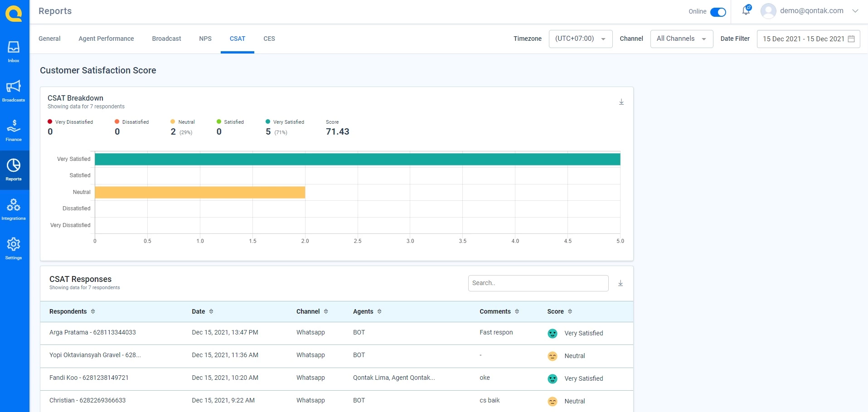Switch to the CES tab
The width and height of the screenshot is (868, 412).
tap(269, 39)
